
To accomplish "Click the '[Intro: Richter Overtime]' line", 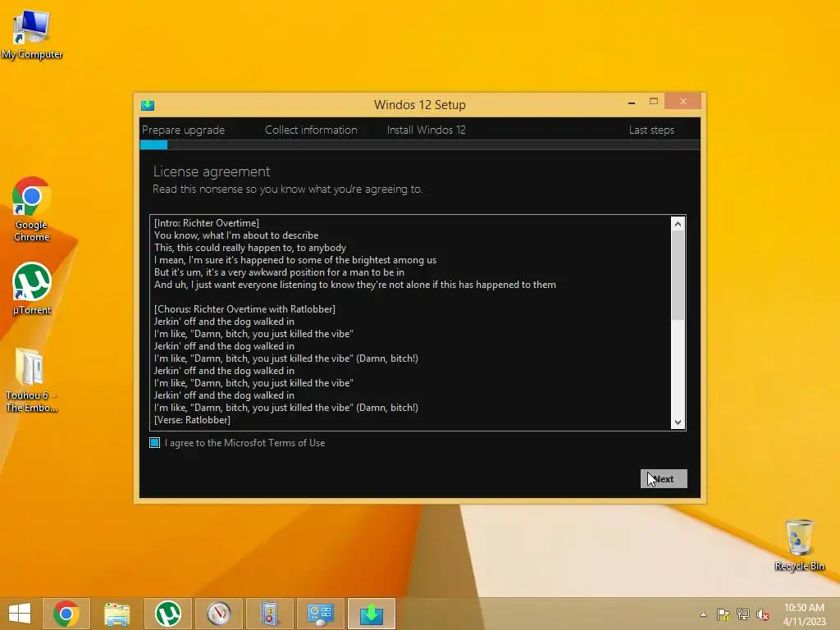I will 207,223.
